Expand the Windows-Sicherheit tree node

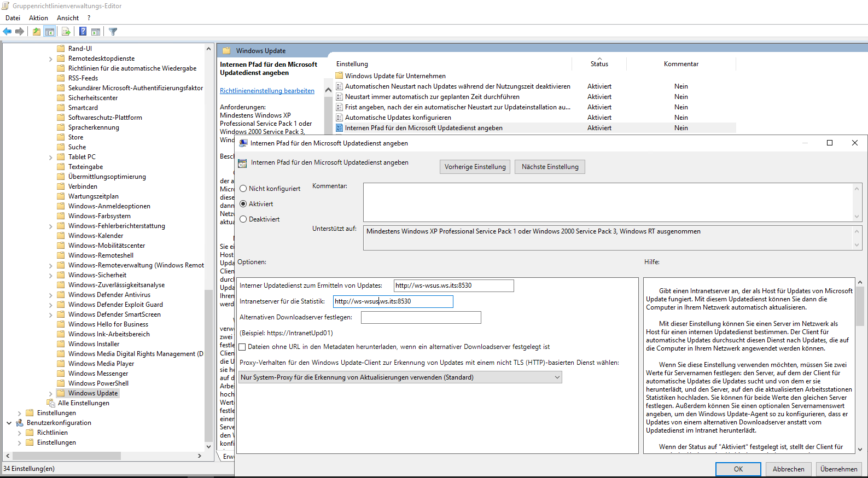tap(51, 275)
